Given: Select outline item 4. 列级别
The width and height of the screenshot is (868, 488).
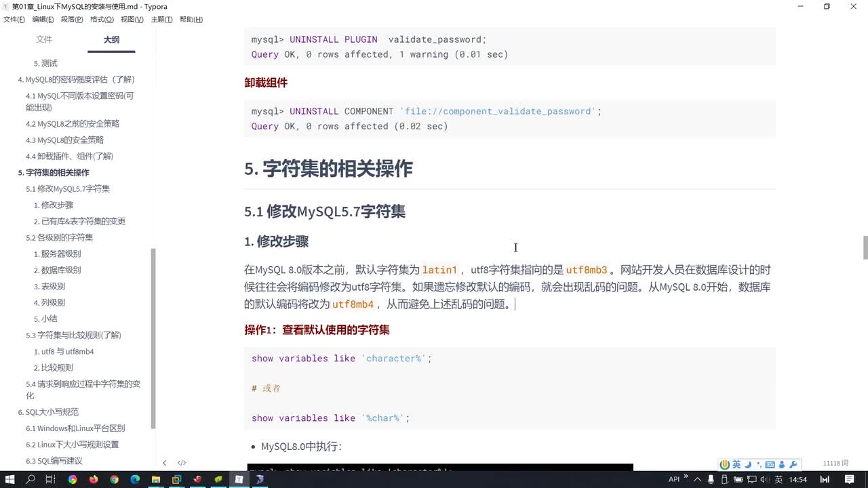Looking at the screenshot, I should click(50, 303).
